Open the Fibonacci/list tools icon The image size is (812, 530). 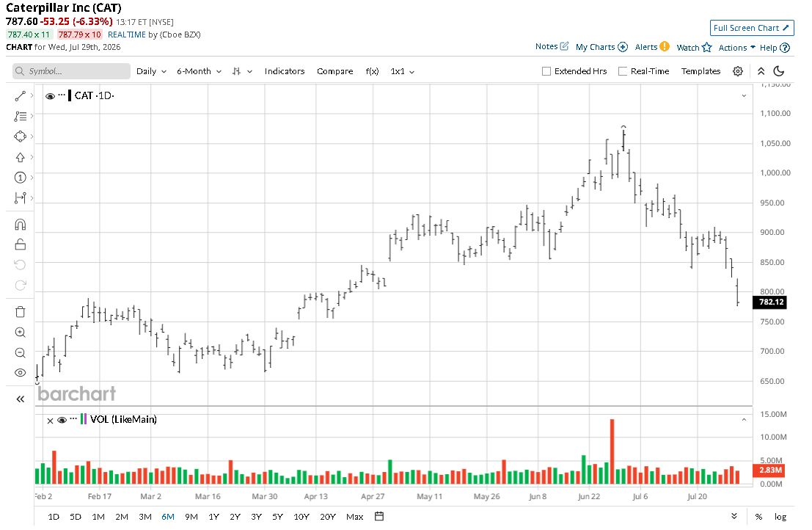21,117
